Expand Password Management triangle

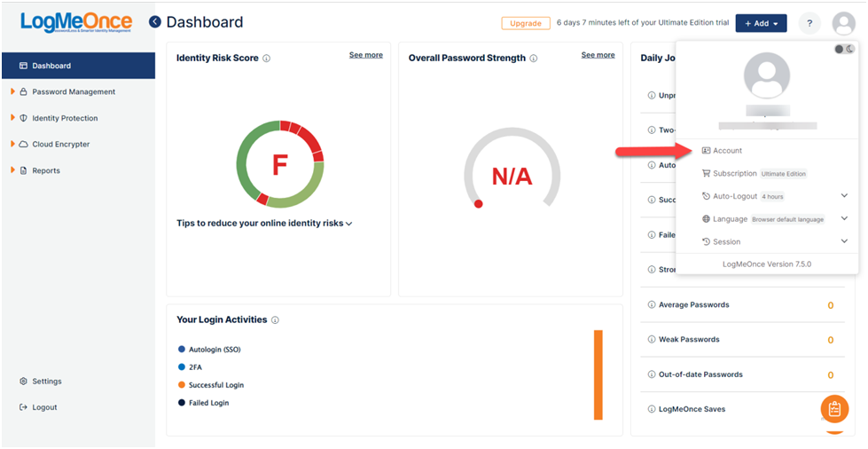12,91
